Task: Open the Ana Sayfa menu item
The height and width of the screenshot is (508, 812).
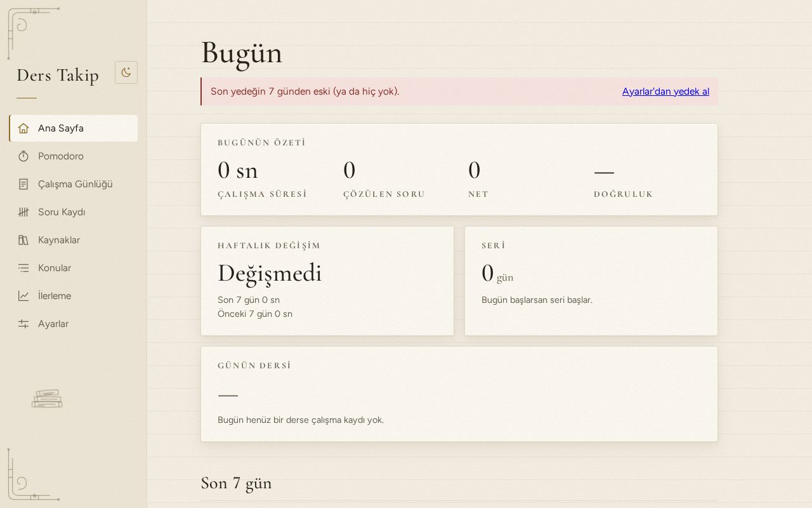Action: coord(74,128)
